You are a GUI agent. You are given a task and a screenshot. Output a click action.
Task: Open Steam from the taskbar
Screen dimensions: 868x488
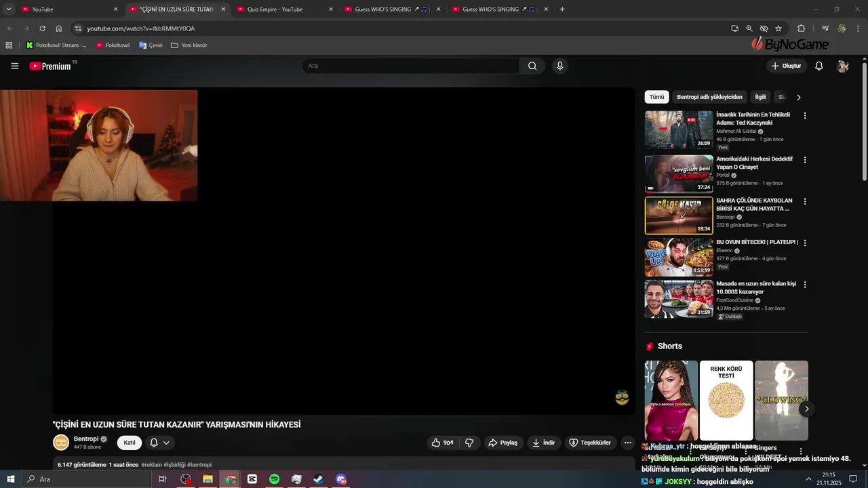tap(318, 479)
